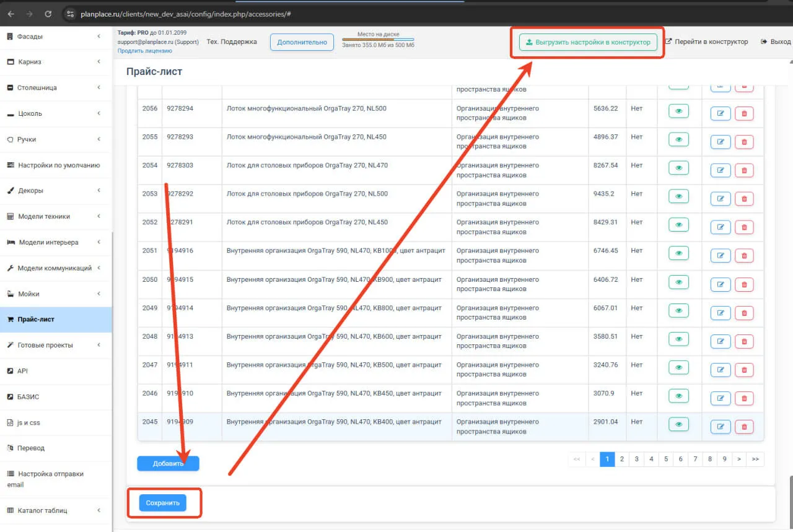This screenshot has width=793, height=532.
Task: Click the site info icon in the address bar
Action: (x=69, y=14)
